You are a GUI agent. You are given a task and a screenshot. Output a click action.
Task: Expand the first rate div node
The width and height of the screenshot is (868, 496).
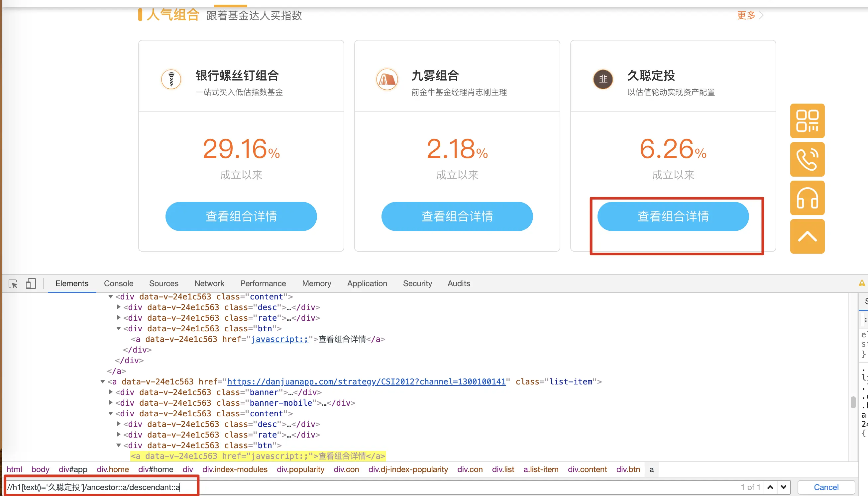[119, 317]
